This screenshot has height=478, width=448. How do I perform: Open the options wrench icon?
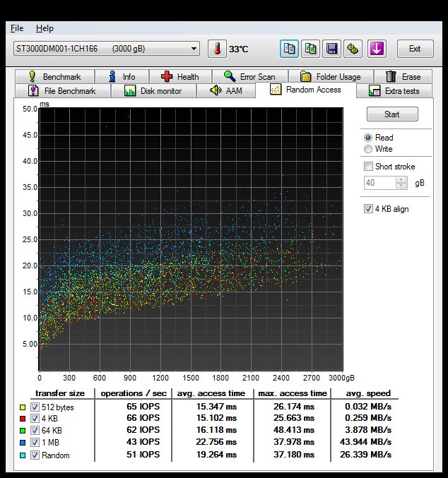353,49
